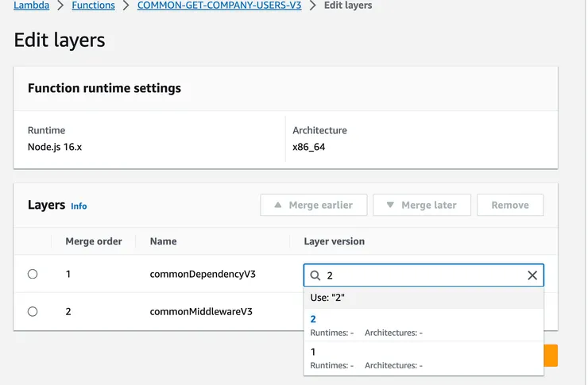Click the Merge later button
588x385 pixels.
click(421, 205)
